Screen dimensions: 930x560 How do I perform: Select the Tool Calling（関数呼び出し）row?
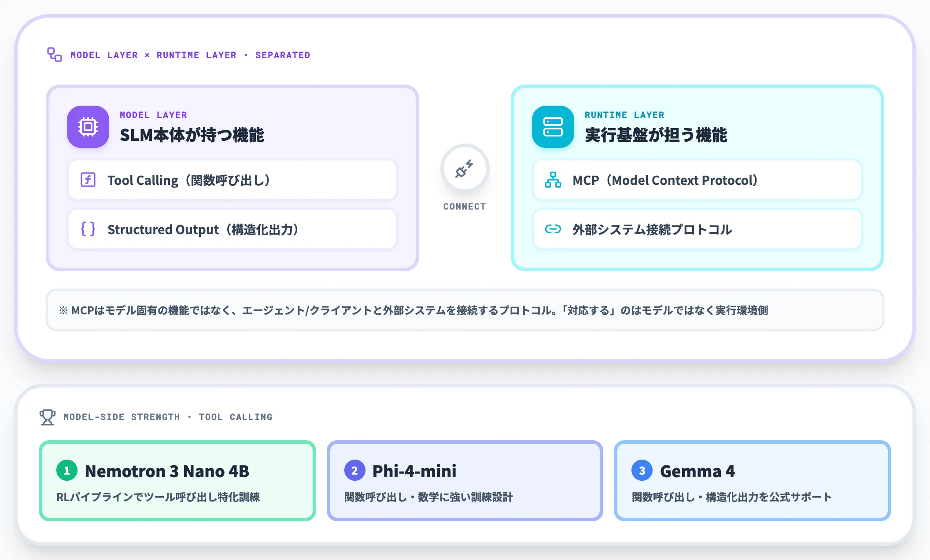click(232, 180)
